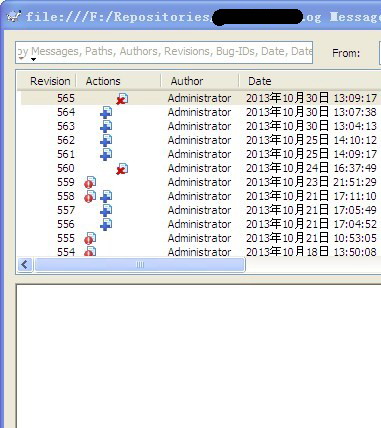Screen dimensions: 381x428
Task: Select revision number 559
Action: point(66,182)
